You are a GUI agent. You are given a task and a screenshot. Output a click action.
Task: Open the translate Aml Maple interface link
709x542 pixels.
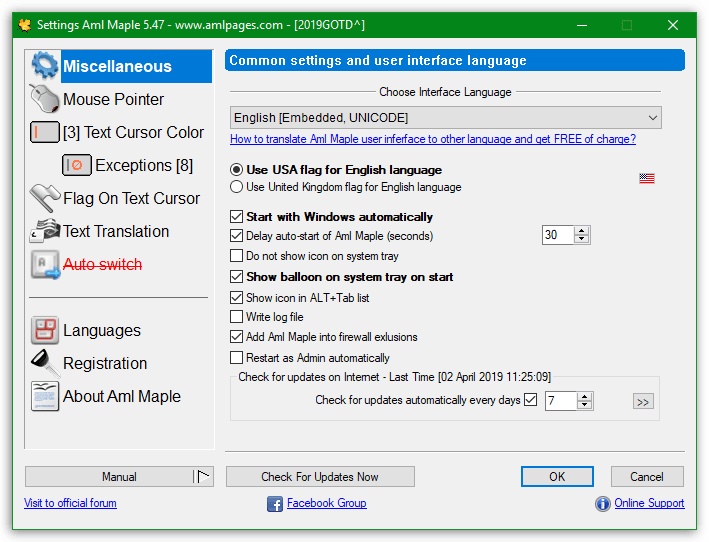(x=433, y=139)
